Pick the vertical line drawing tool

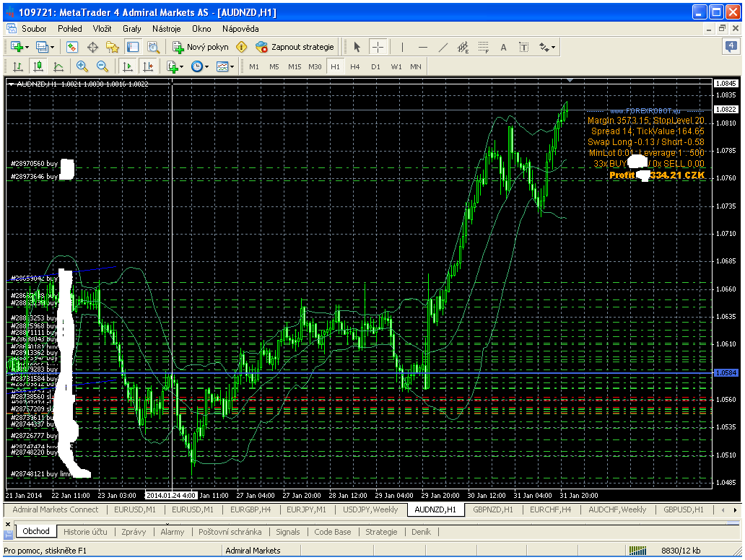coord(402,47)
